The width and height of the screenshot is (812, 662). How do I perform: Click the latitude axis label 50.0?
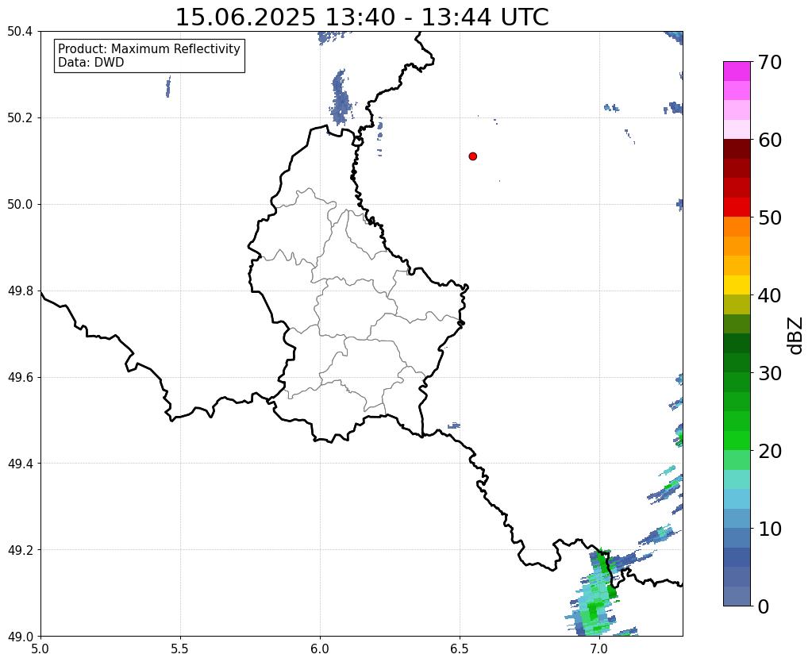coord(20,205)
